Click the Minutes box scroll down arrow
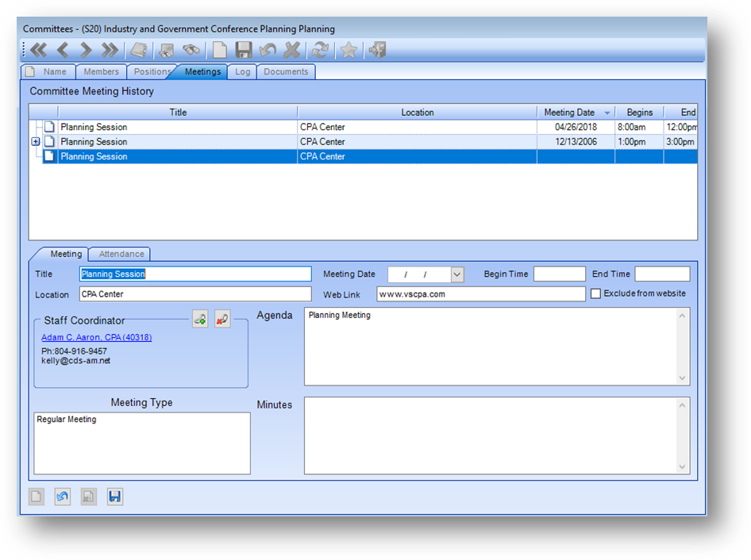This screenshot has height=560, width=751. click(x=682, y=467)
